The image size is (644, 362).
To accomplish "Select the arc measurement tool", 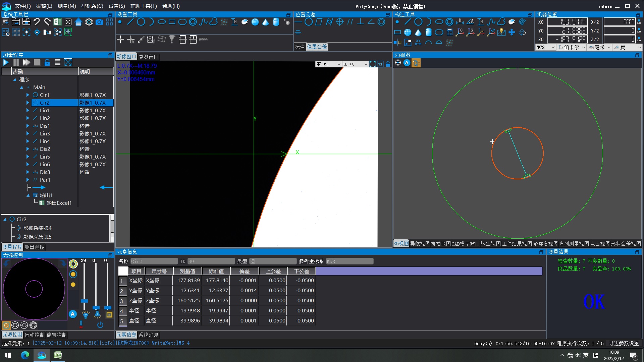I will pos(151,22).
